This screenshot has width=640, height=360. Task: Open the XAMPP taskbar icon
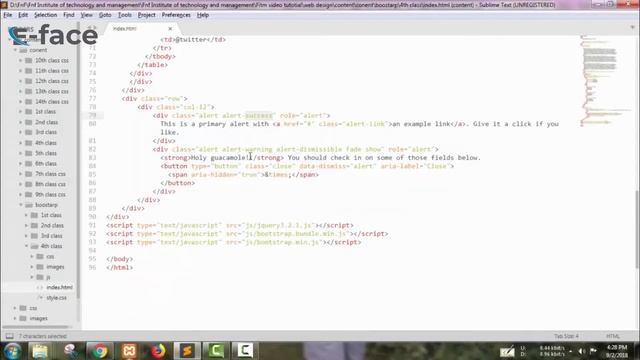tap(129, 351)
